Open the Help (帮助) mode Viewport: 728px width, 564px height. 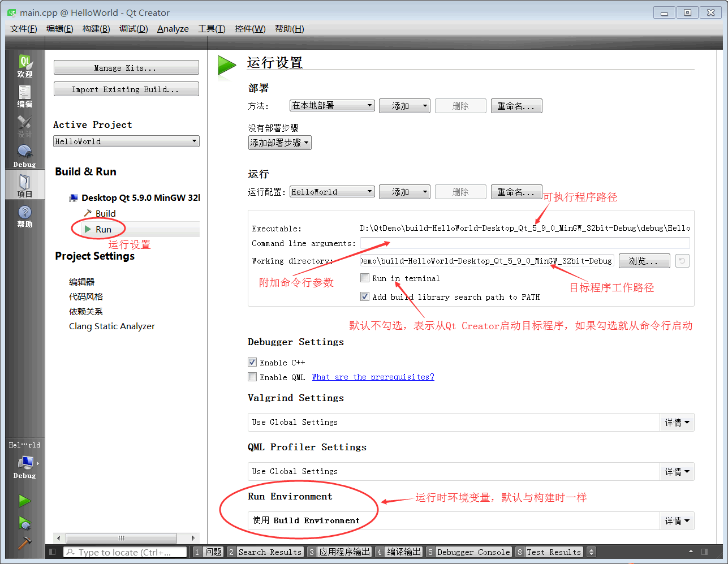pyautogui.click(x=25, y=216)
